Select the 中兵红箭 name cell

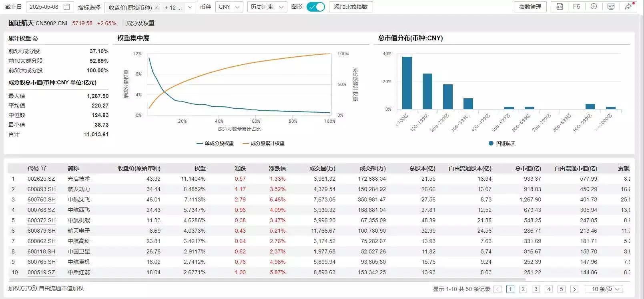(x=79, y=272)
